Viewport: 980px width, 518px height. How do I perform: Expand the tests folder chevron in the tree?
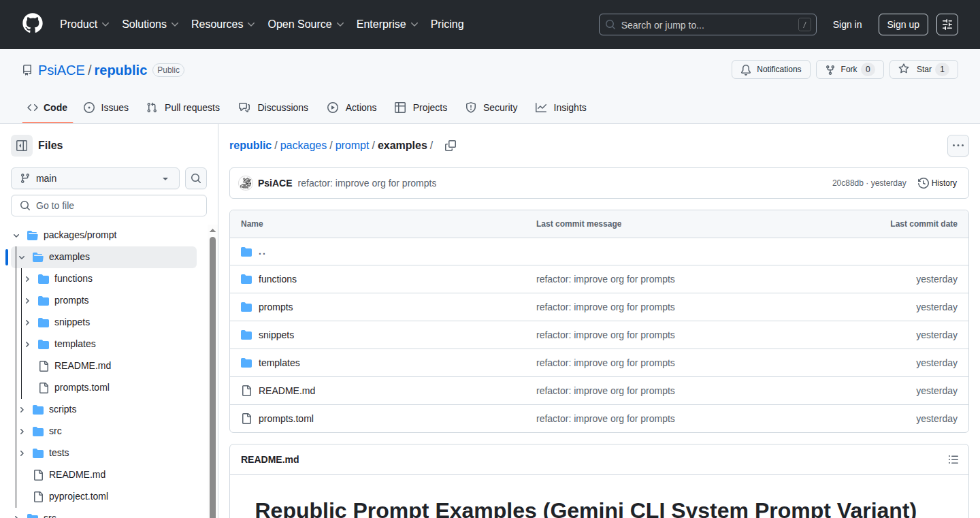click(x=22, y=453)
